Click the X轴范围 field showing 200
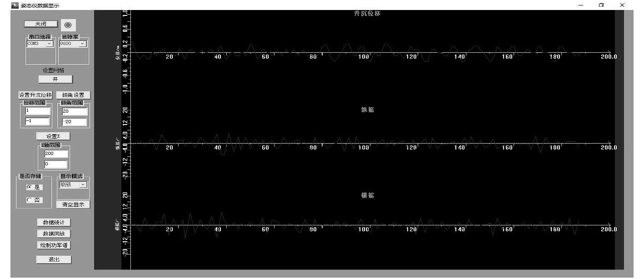 coord(55,154)
